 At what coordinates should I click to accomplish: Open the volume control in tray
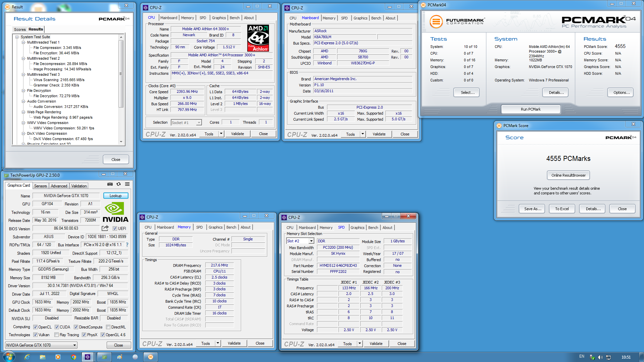click(600, 357)
